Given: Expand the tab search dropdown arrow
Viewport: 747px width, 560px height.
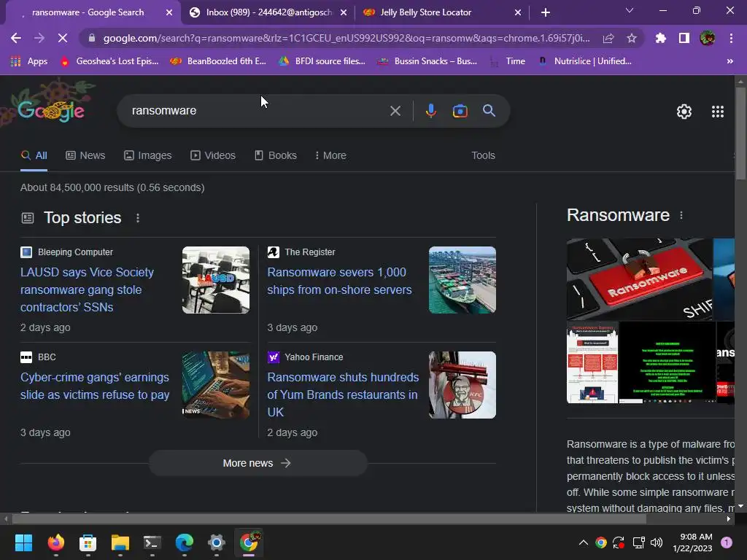Looking at the screenshot, I should coord(630,10).
